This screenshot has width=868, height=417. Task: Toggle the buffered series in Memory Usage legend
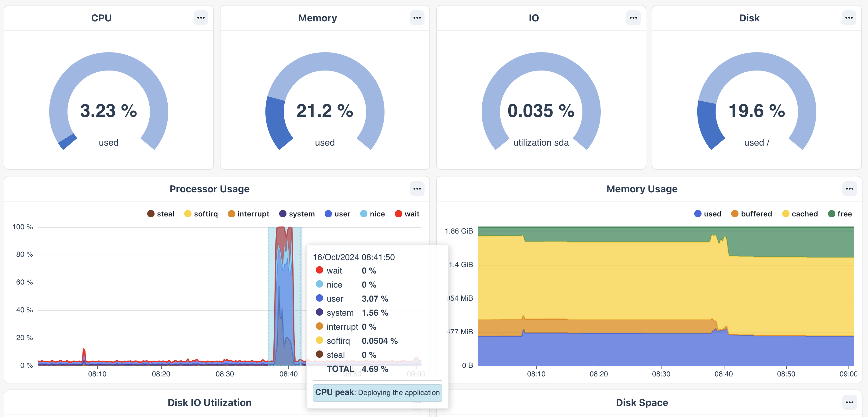[x=751, y=214]
